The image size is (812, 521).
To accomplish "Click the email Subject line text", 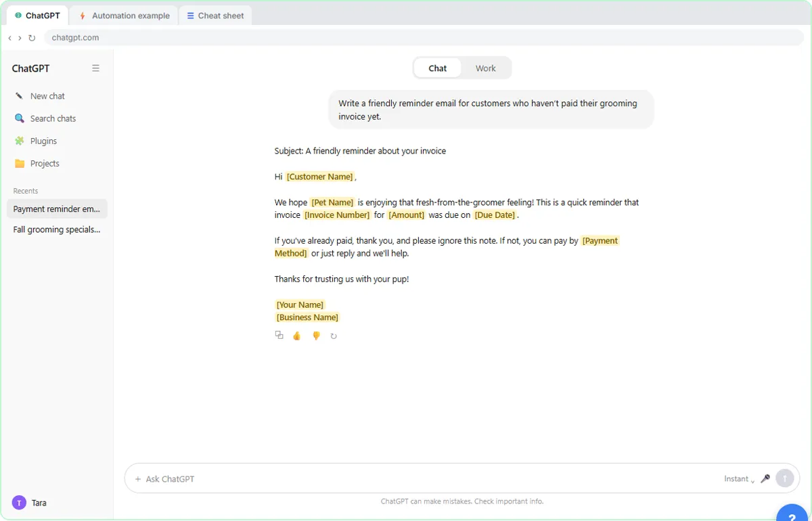I will click(x=360, y=151).
